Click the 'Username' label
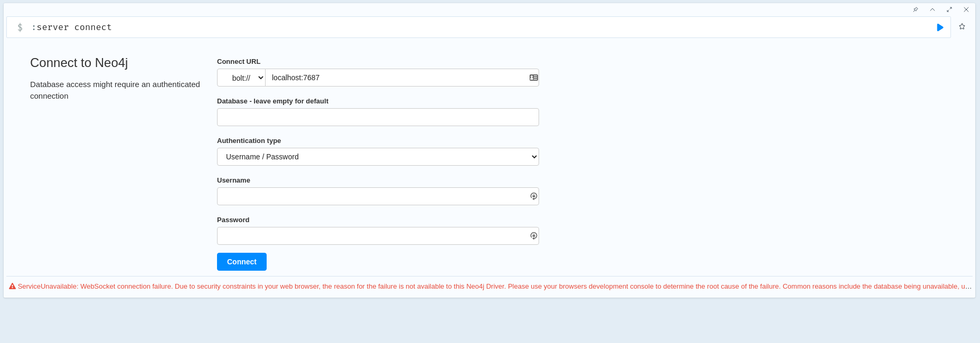 (233, 180)
